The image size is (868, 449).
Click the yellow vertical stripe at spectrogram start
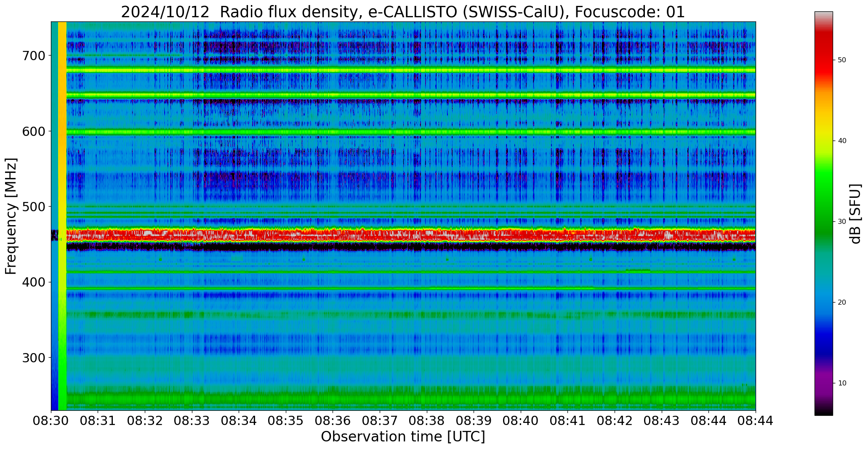[62, 216]
